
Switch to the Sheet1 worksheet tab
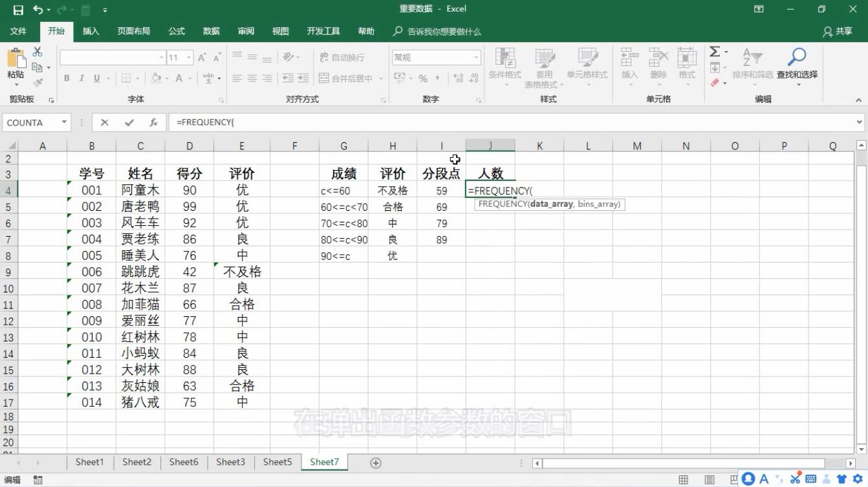coord(89,462)
